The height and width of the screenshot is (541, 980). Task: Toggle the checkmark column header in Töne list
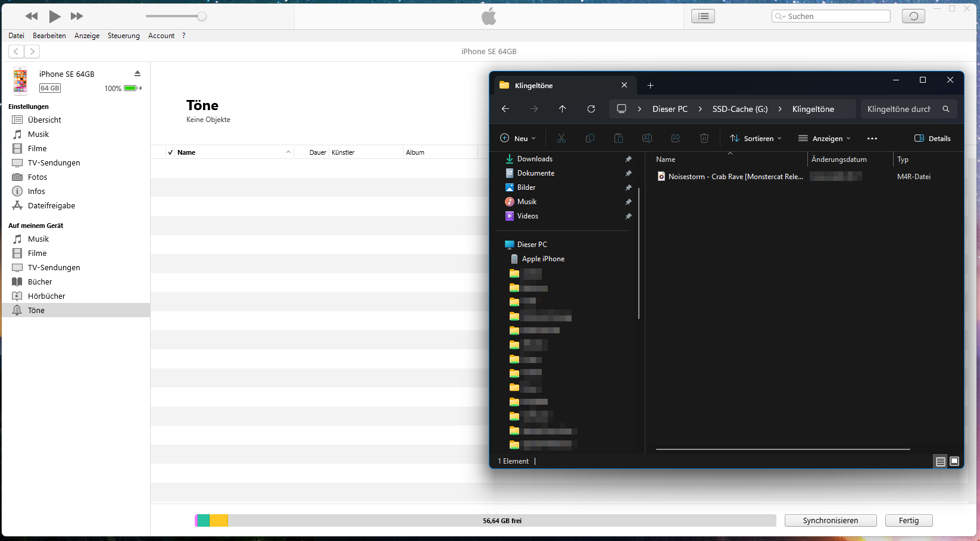click(170, 152)
